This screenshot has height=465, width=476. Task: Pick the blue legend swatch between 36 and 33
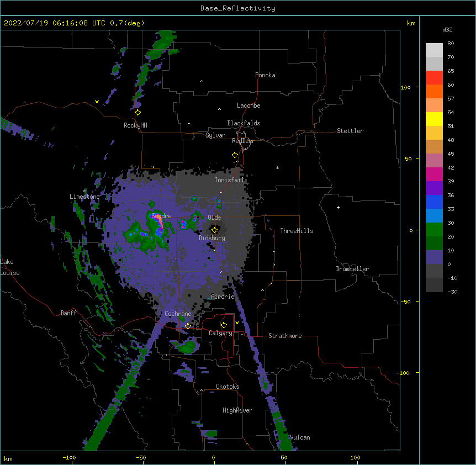coord(434,202)
